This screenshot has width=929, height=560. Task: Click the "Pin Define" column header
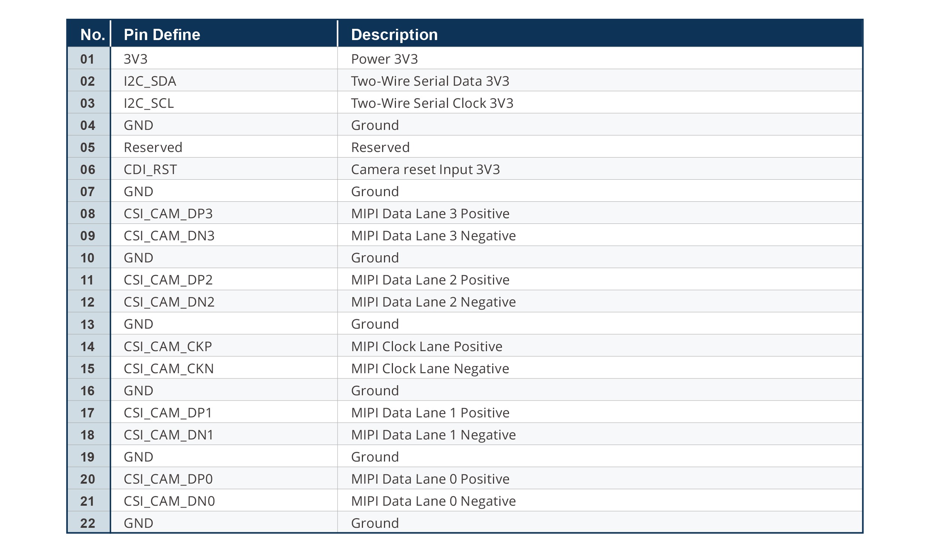click(x=162, y=35)
